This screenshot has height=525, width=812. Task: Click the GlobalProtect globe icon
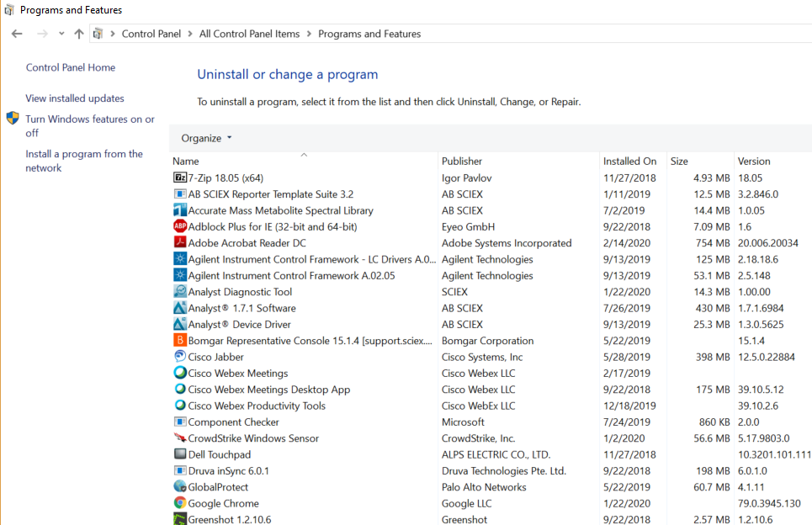(x=180, y=486)
